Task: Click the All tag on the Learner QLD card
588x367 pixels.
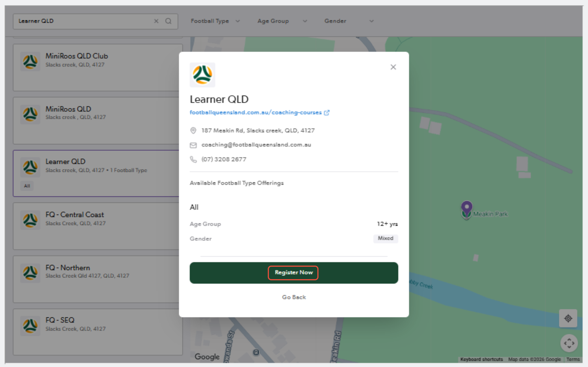Action: coord(27,186)
